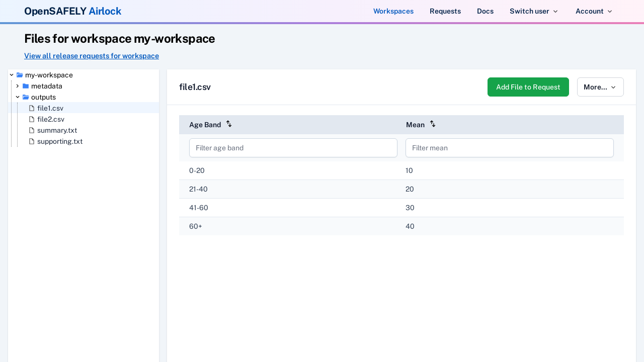
Task: Click the Filter age band input
Action: pos(293,148)
